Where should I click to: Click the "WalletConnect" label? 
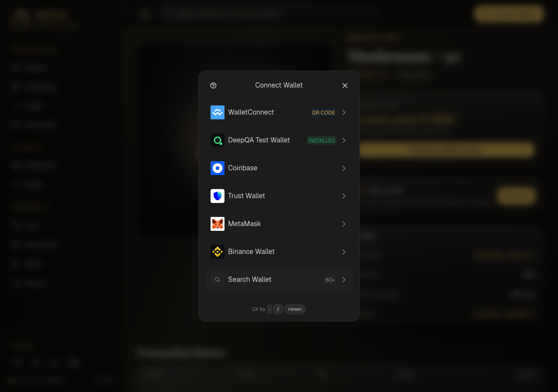click(x=251, y=112)
